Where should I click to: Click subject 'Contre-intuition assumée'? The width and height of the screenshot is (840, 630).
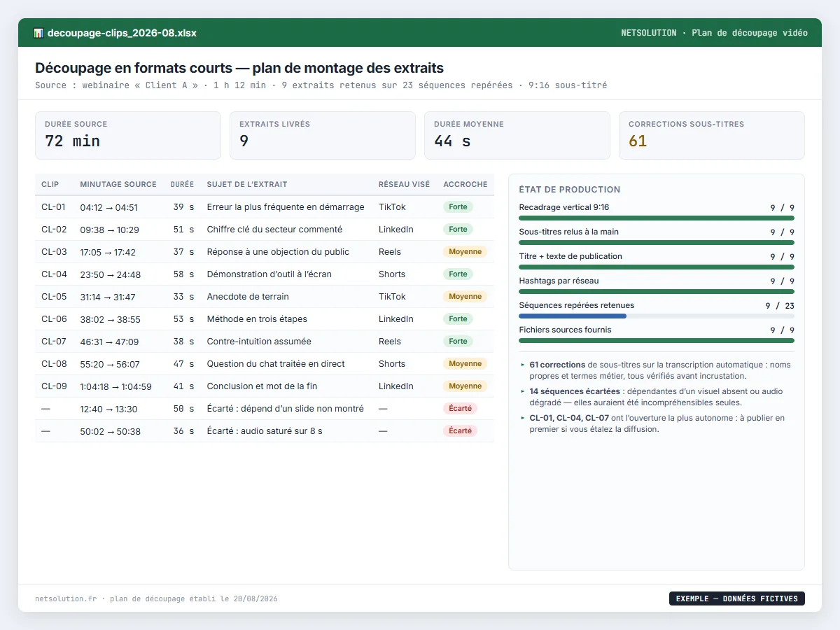pyautogui.click(x=259, y=342)
